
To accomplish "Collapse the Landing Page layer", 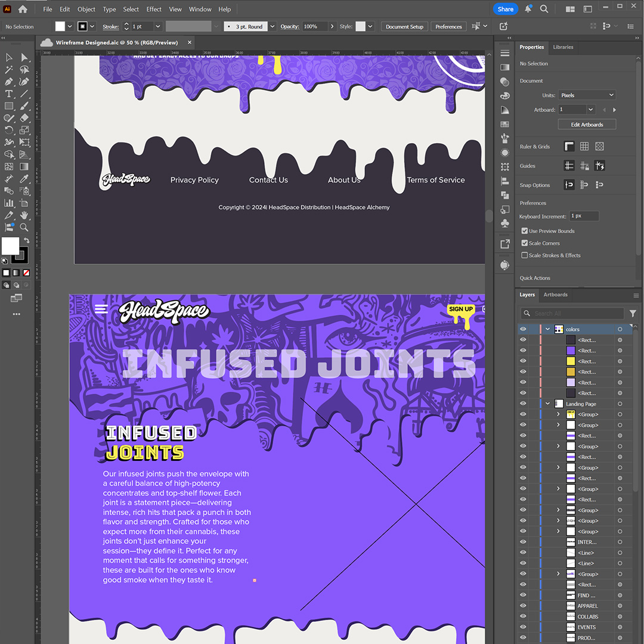I will point(547,404).
